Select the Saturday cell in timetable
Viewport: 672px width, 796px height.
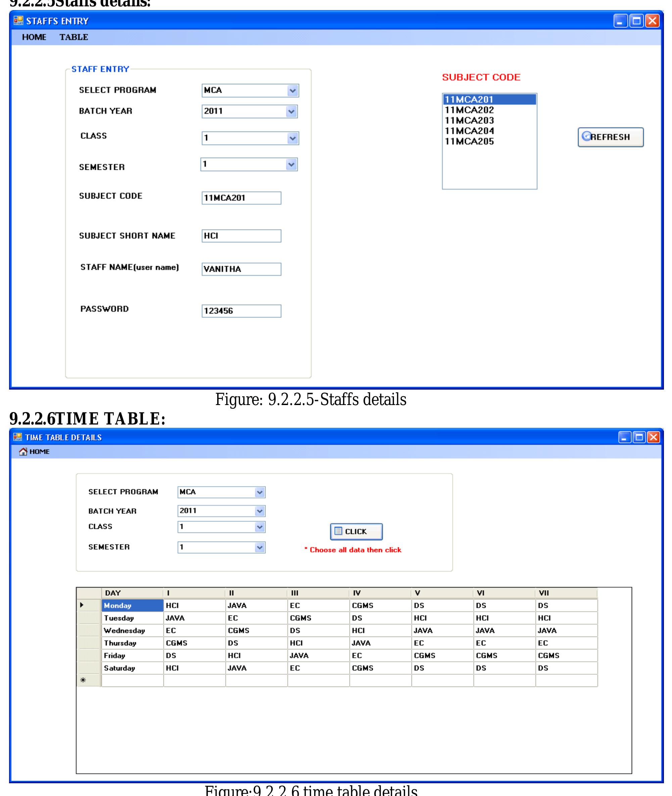tap(133, 668)
